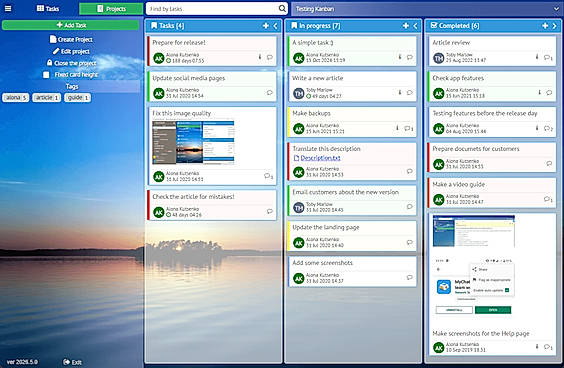Click priority icon on Prepare for release! card
Viewport: 564px width, 368px height.
click(260, 57)
